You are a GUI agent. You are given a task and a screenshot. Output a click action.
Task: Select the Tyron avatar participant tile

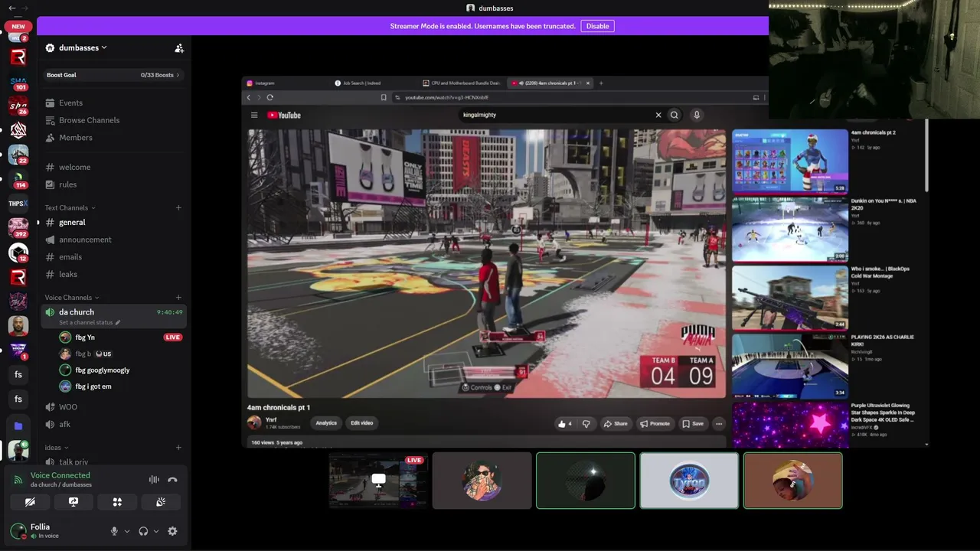[689, 481]
